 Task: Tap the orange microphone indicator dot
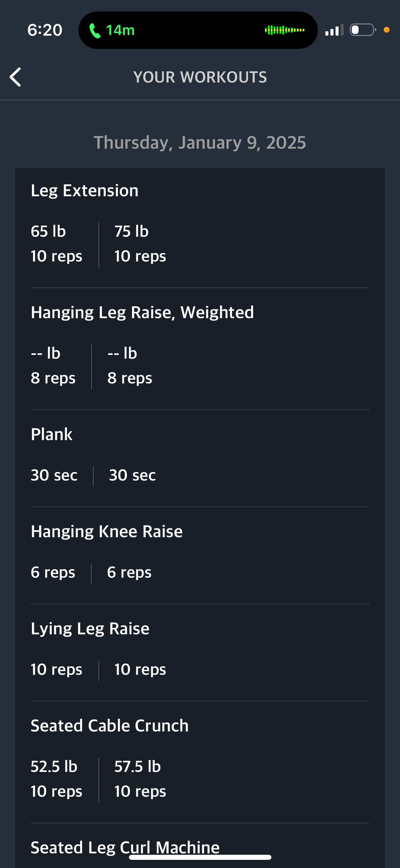[x=386, y=30]
